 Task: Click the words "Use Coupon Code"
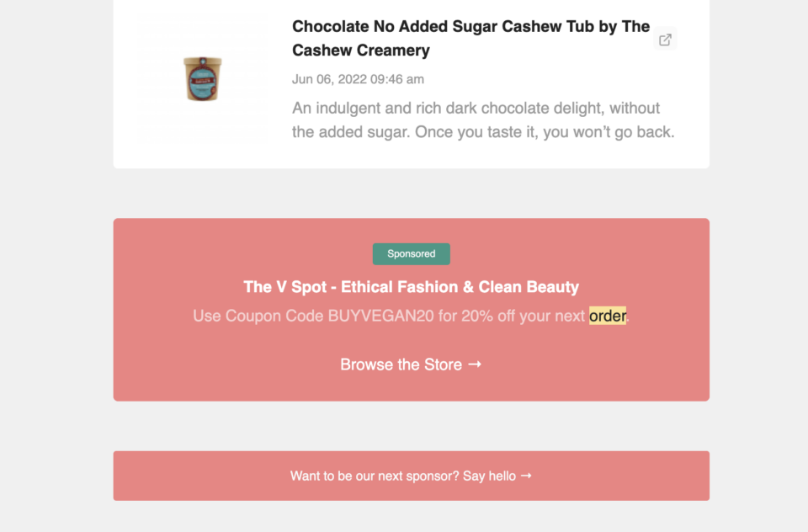pos(258,317)
